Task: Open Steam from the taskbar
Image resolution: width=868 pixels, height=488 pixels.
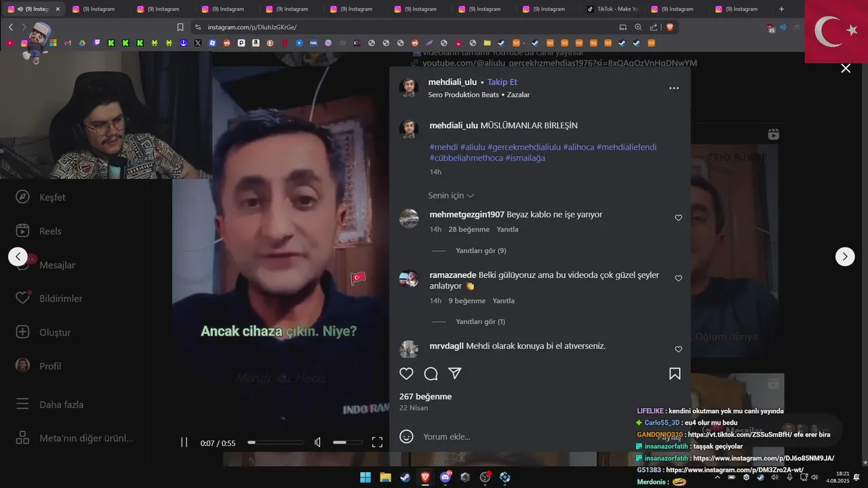Action: coord(405,477)
